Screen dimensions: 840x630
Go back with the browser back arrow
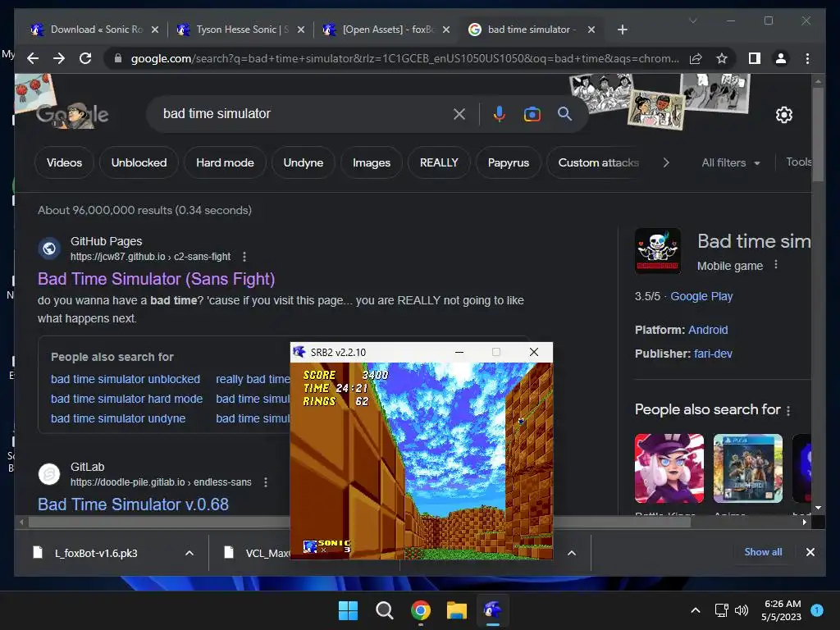[x=33, y=58]
